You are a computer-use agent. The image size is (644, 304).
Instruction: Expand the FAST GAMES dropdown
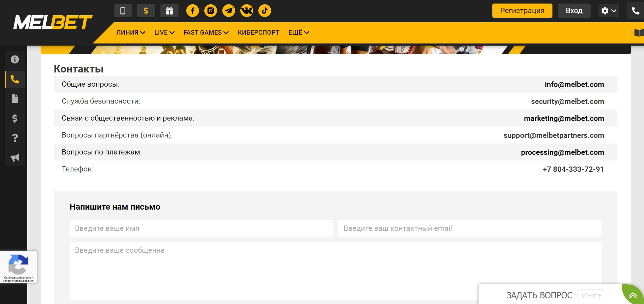pyautogui.click(x=206, y=33)
